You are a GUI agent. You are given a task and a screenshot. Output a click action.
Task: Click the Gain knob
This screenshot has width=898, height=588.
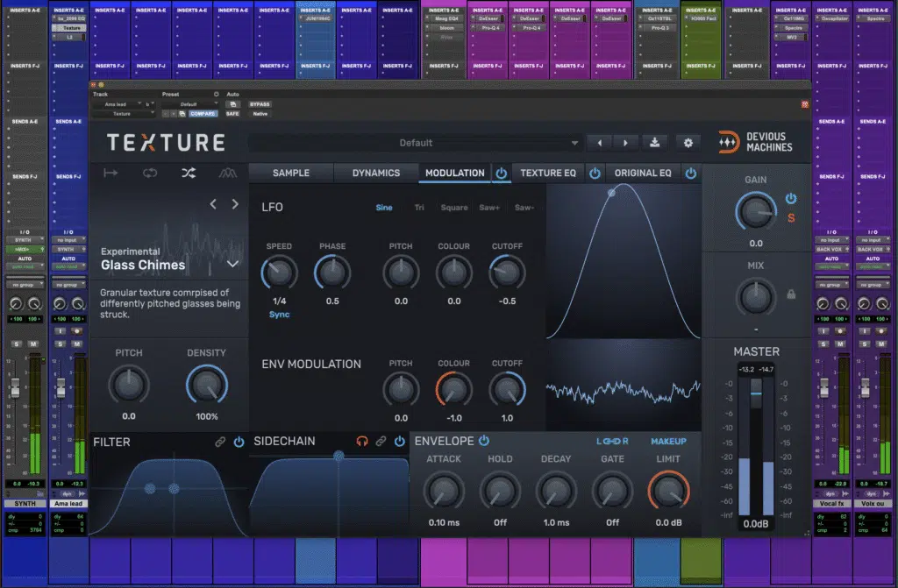point(755,212)
